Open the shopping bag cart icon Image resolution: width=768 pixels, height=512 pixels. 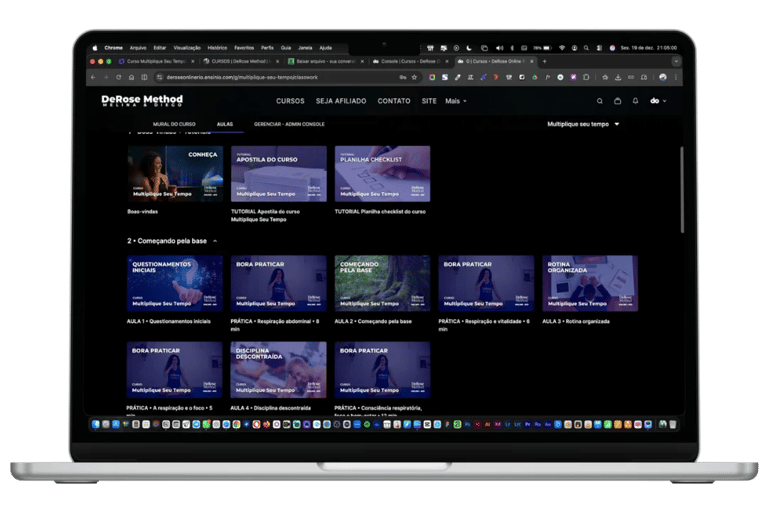click(618, 101)
